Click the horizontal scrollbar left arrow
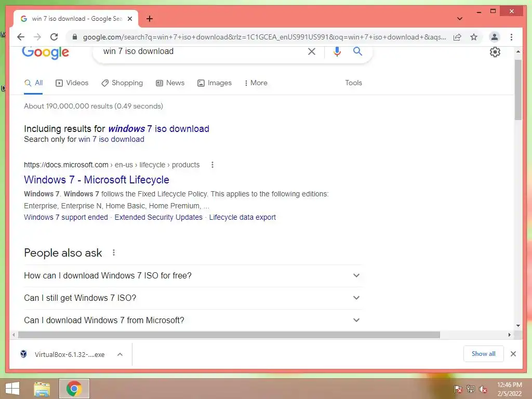 click(x=13, y=335)
